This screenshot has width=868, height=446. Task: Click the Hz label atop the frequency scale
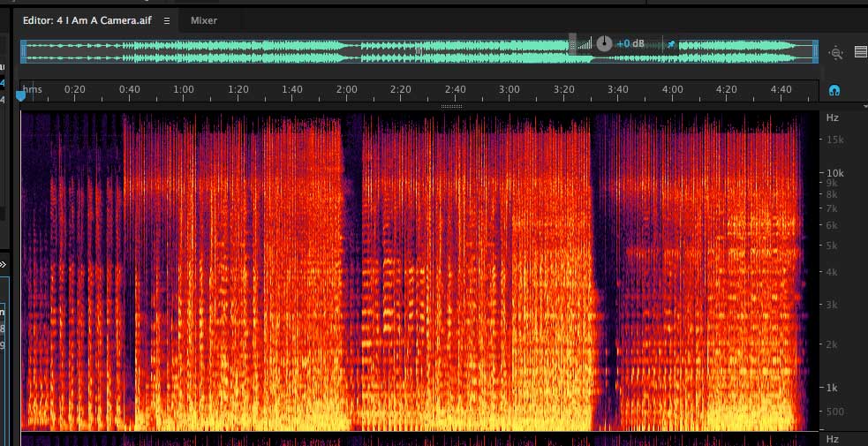832,117
